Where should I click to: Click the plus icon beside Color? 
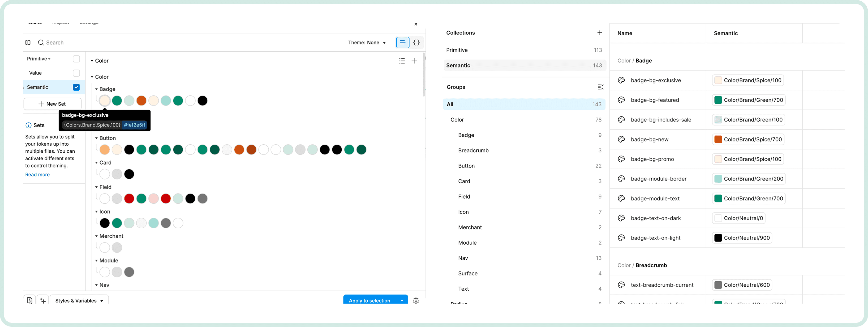pyautogui.click(x=414, y=61)
